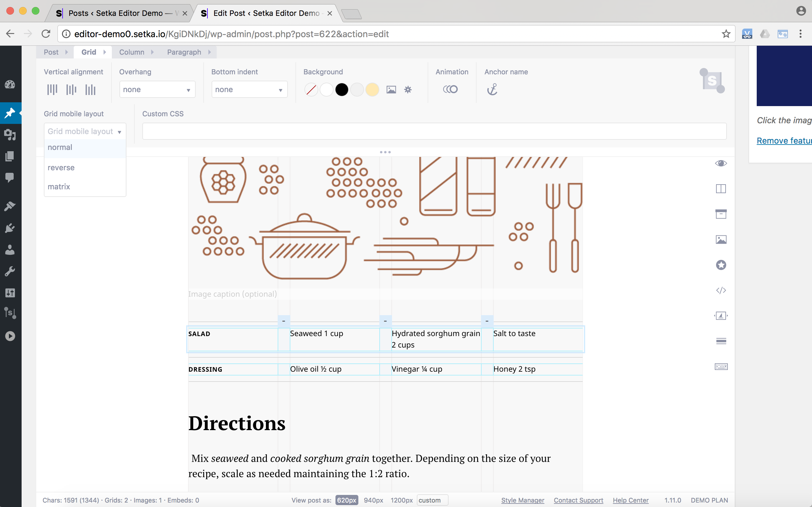Screen dimensions: 812x507
Task: Open the Style Manager link
Action: [x=522, y=500]
